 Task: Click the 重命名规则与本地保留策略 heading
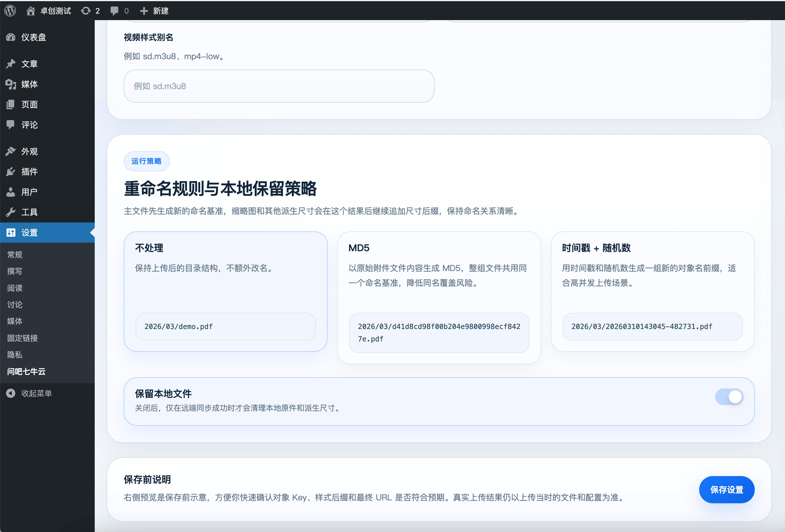tap(220, 188)
